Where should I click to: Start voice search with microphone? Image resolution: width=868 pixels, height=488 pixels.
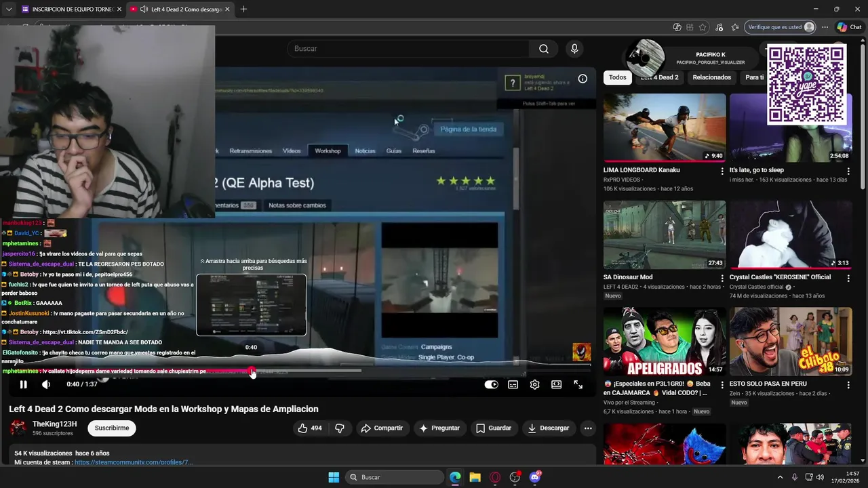pos(574,49)
